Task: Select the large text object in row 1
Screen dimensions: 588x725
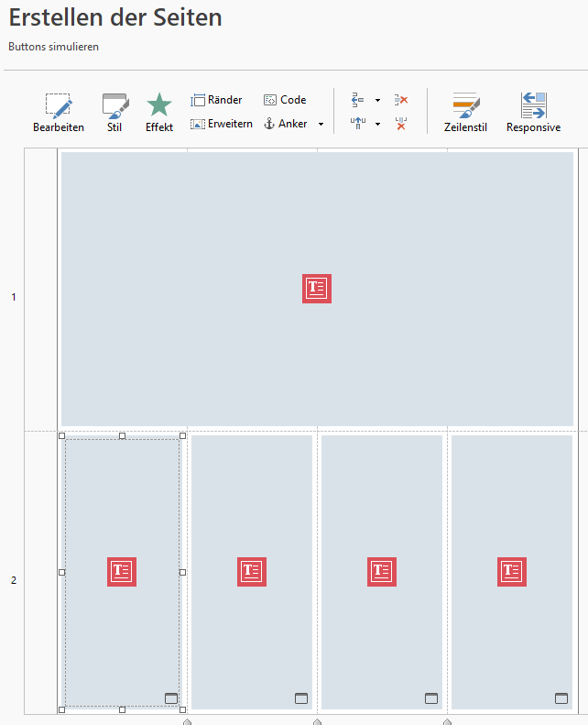Action: coord(317,289)
